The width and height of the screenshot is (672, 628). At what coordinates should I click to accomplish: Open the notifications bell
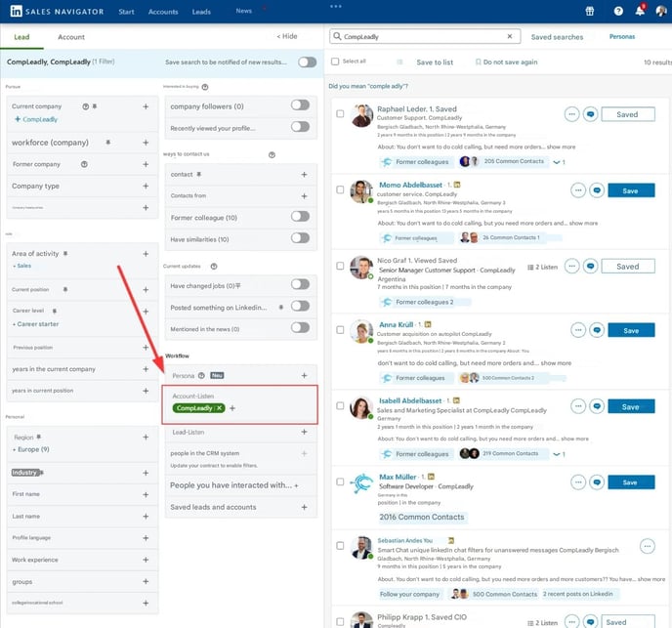point(640,12)
